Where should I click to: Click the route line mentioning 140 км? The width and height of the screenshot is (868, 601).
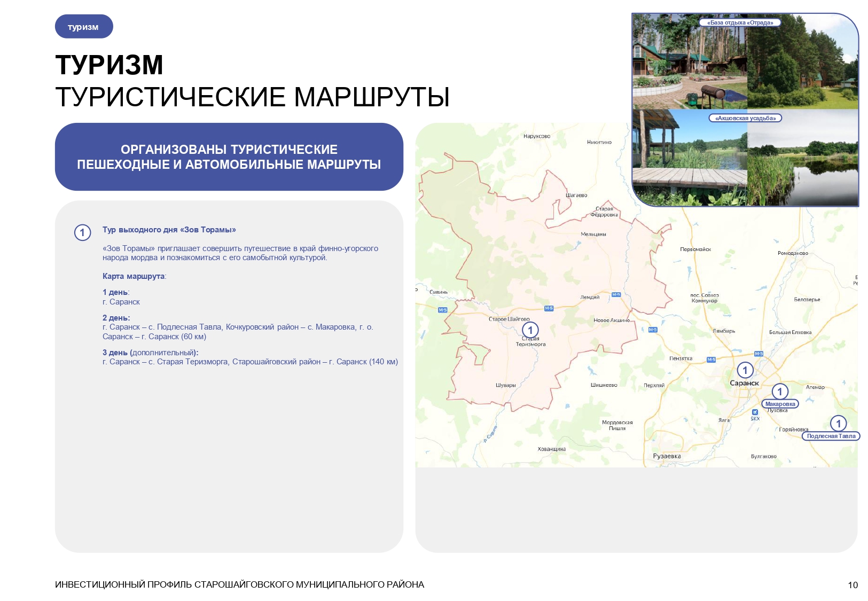250,362
